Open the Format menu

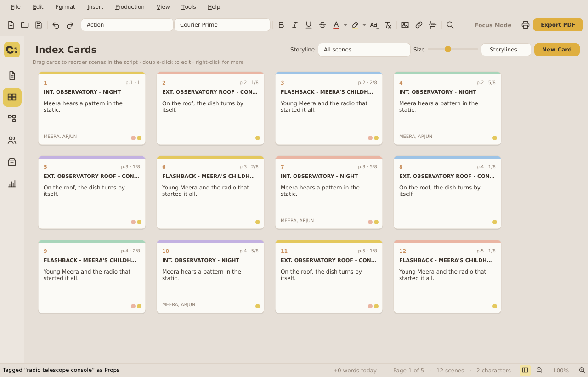pyautogui.click(x=65, y=7)
